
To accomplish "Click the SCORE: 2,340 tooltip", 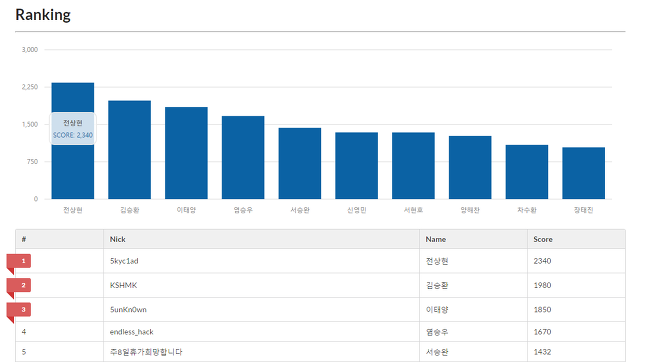I will [x=73, y=129].
